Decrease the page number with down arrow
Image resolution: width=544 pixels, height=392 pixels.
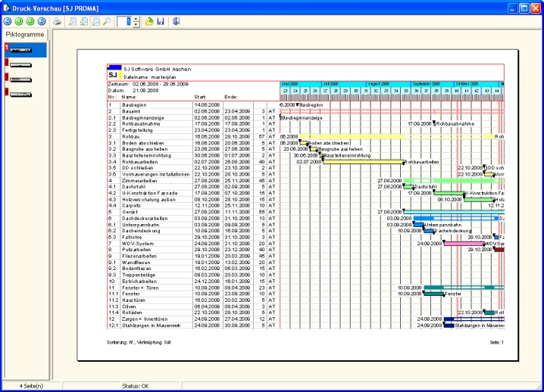136,25
